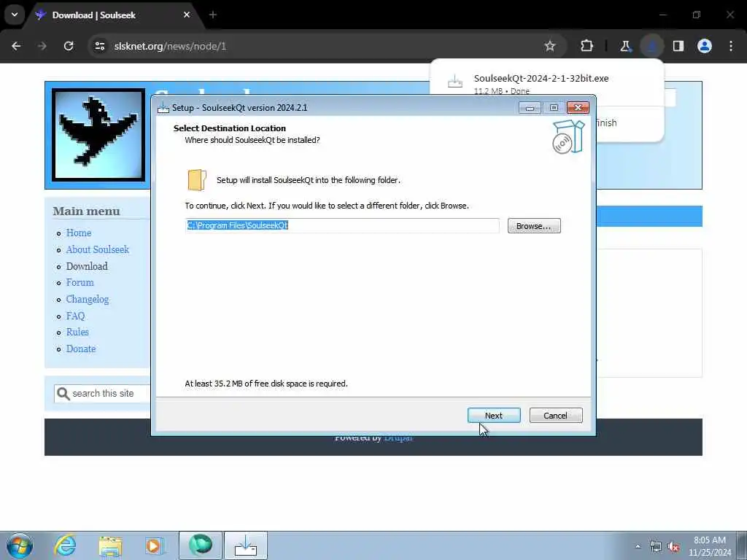Click the setup title bar installer icon

163,108
